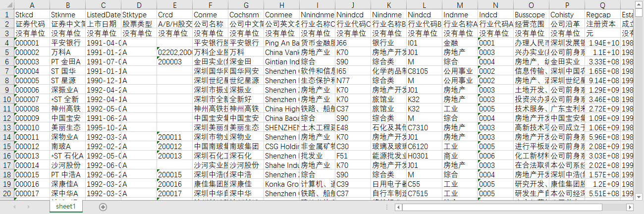Click the previous sheet navigation arrow
644x214 pixels.
[15, 207]
